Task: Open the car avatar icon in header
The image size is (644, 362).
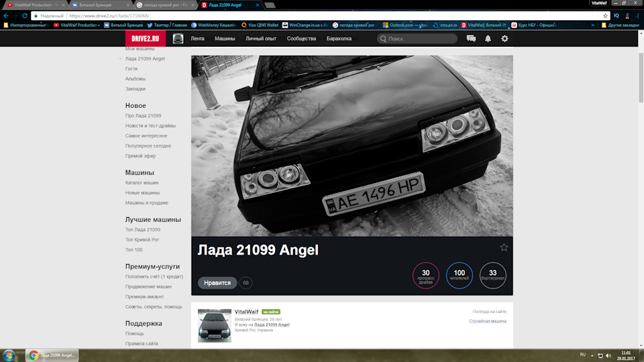Action: [x=178, y=39]
